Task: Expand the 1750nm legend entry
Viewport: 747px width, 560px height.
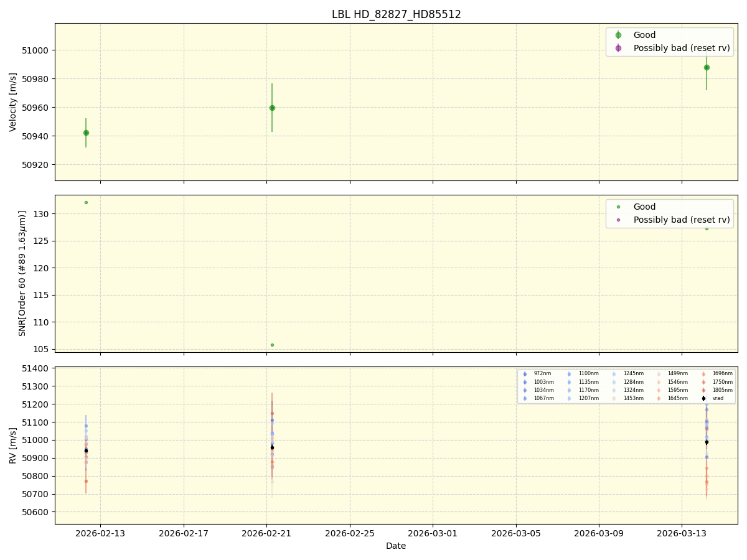Action: point(721,381)
